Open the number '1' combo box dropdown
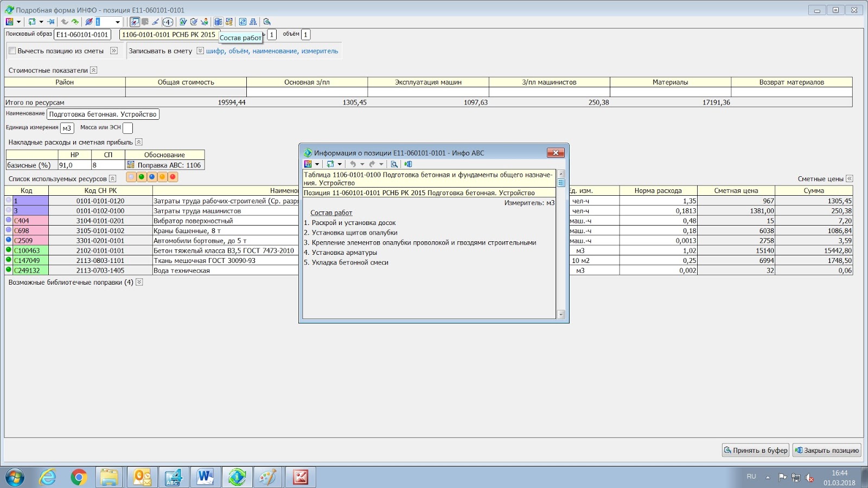This screenshot has height=488, width=868. pos(118,22)
